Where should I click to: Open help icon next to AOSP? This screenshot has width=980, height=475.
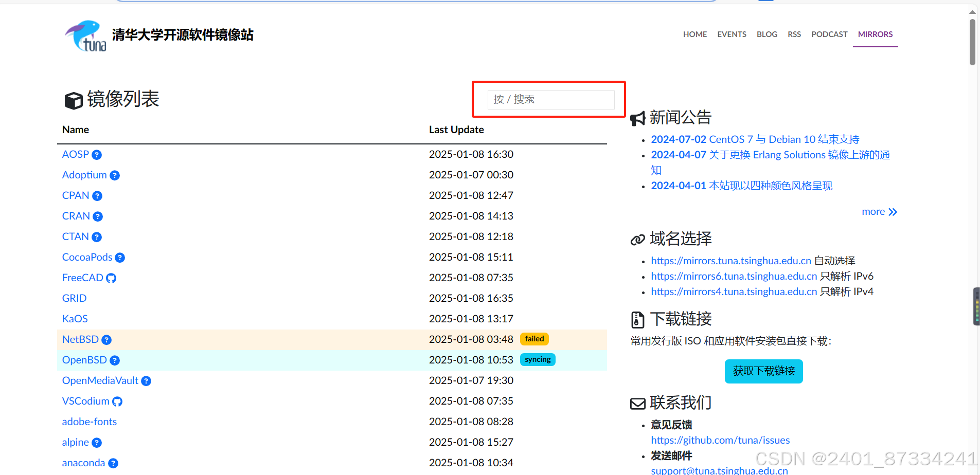[x=97, y=155]
